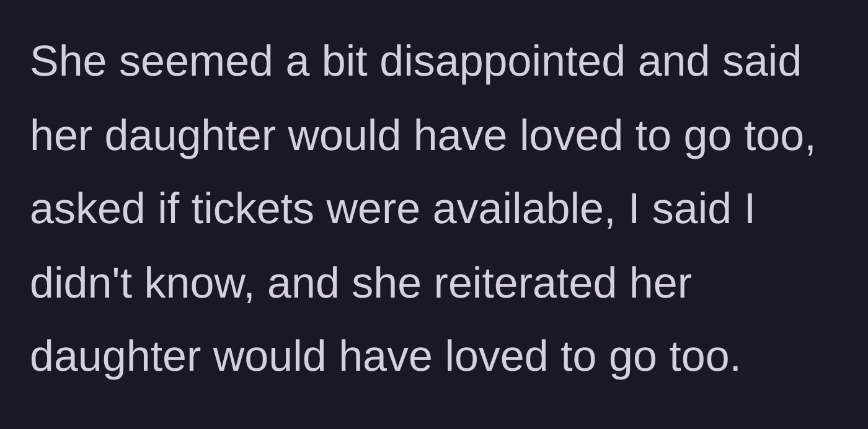Click the word "bit" in first line
Screen dimensions: 868x429
coord(344,61)
